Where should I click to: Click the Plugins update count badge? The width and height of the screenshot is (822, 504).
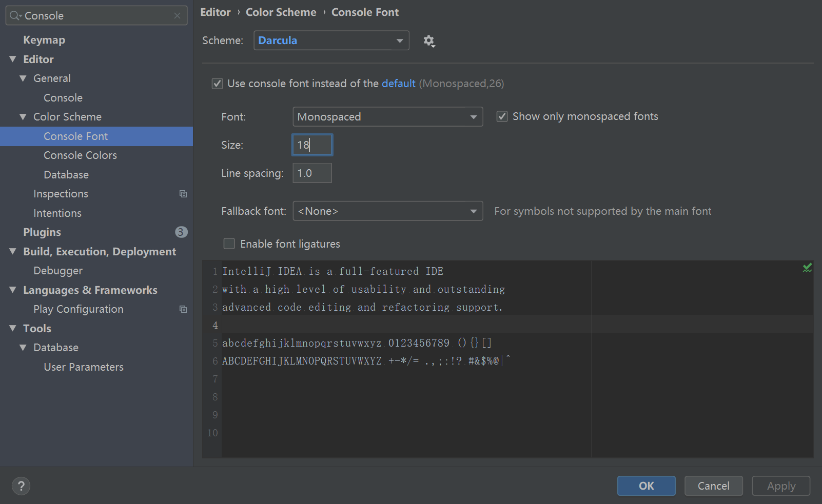click(x=181, y=232)
